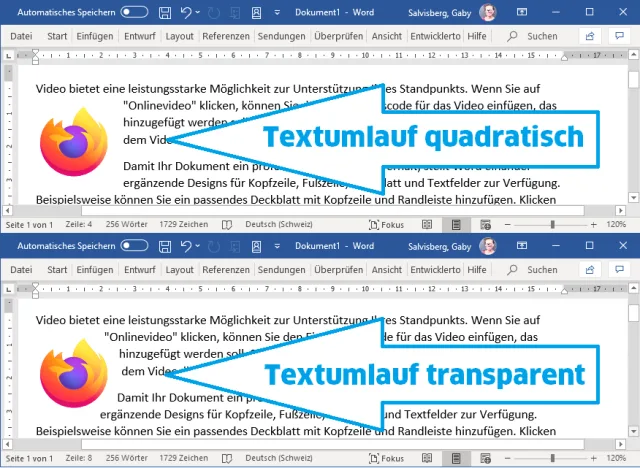Click 256 Wörter in bottom status bar
Image resolution: width=640 pixels, height=468 pixels.
tap(127, 458)
